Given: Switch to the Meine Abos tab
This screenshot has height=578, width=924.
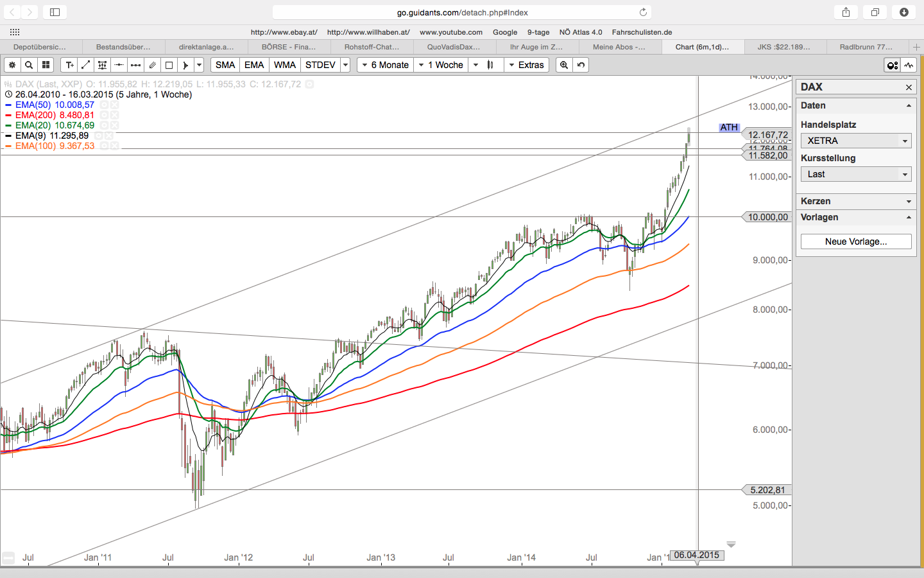Looking at the screenshot, I should click(619, 47).
